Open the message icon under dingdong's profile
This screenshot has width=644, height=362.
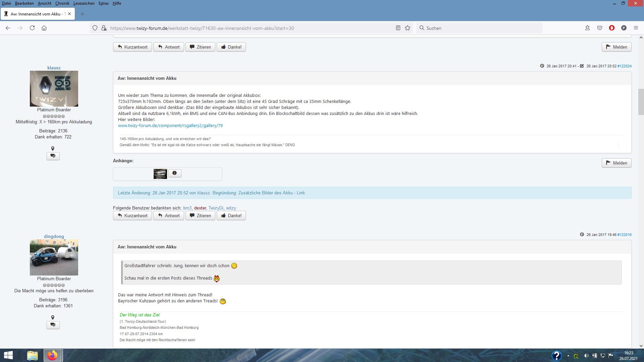point(53,325)
